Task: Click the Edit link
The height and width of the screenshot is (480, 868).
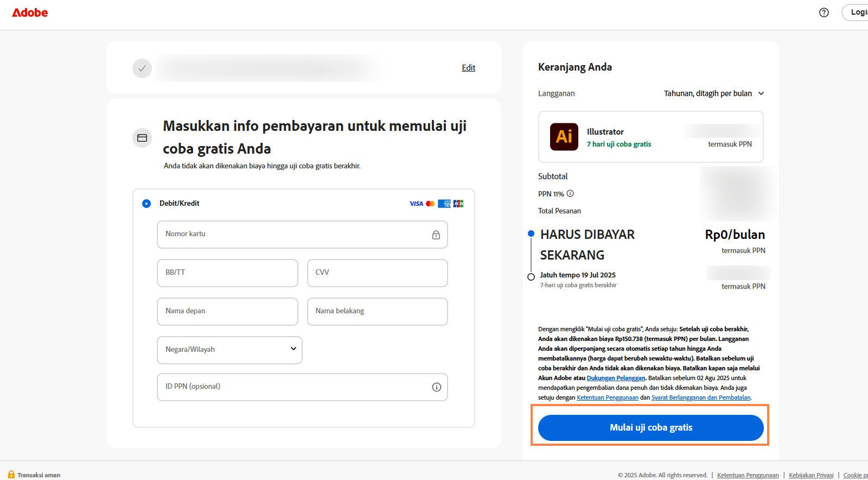Action: point(468,68)
